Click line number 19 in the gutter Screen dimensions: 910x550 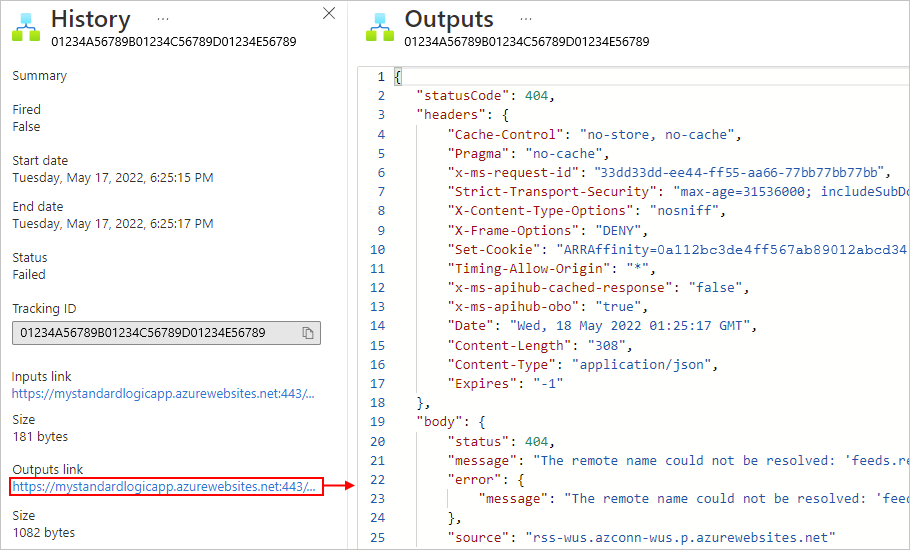click(378, 422)
